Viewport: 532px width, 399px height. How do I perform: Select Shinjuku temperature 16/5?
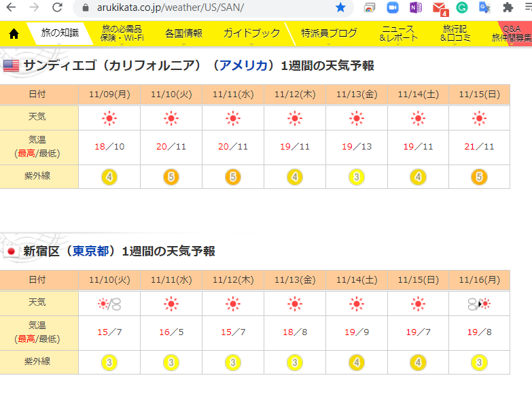coord(171,332)
